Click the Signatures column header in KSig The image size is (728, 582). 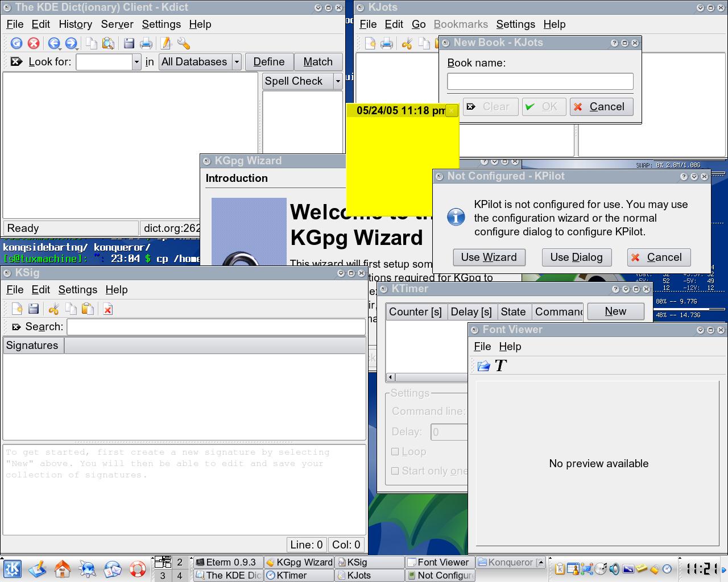pyautogui.click(x=32, y=346)
